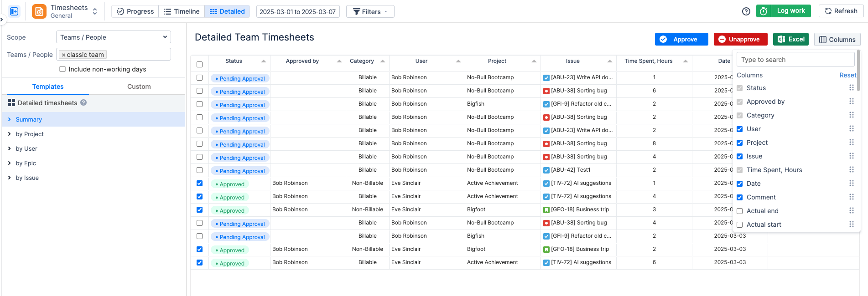Click the stopwatch timer icon beside Log work

764,11
